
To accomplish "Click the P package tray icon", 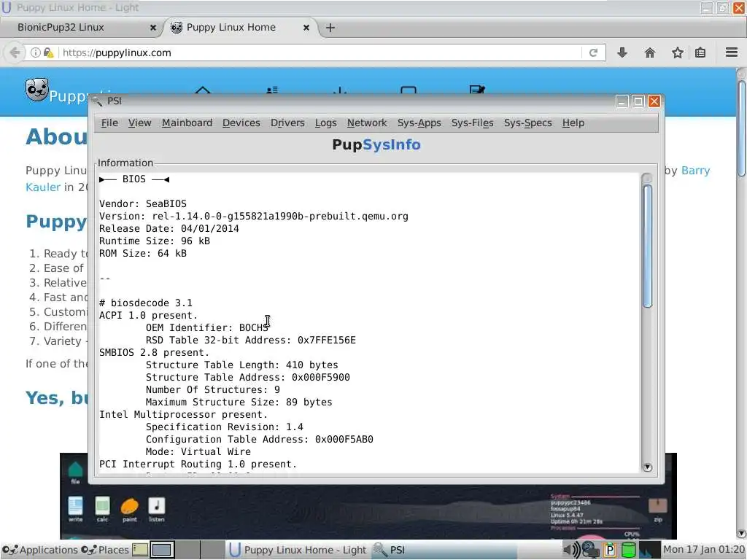I will [x=609, y=550].
